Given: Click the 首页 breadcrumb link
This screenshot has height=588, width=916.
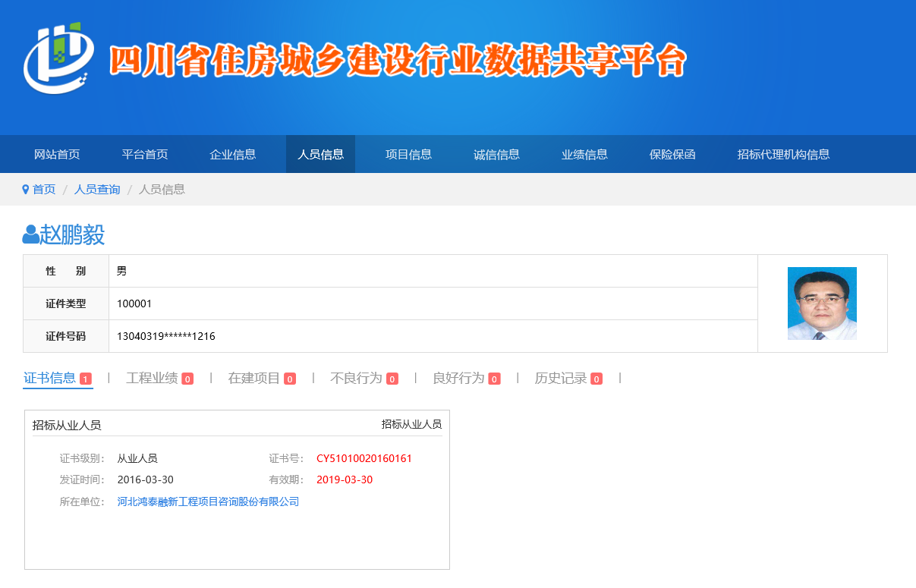Looking at the screenshot, I should coord(44,190).
